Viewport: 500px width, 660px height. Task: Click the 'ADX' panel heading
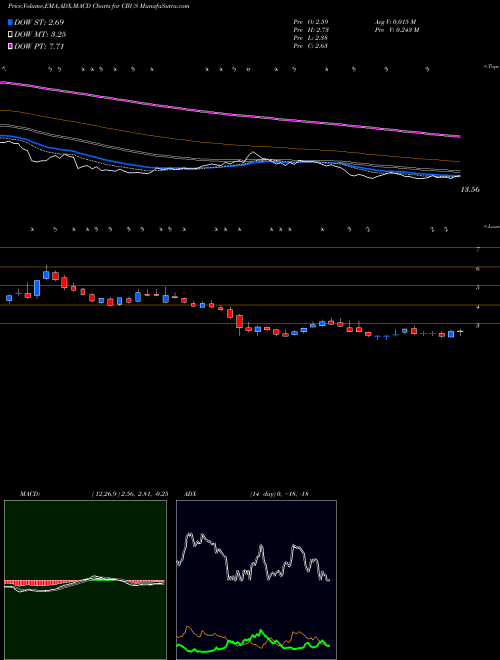(x=190, y=493)
